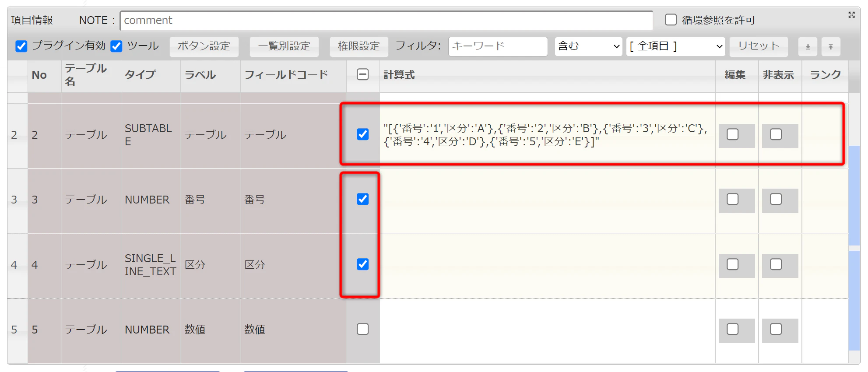Click the SUBTABLE row's 計算式 JSON cell
This screenshot has width=868, height=372.
point(547,135)
